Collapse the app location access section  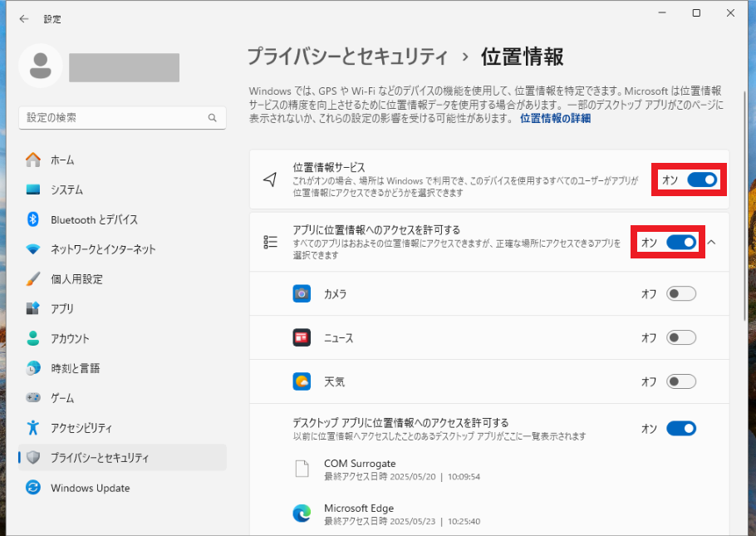712,242
